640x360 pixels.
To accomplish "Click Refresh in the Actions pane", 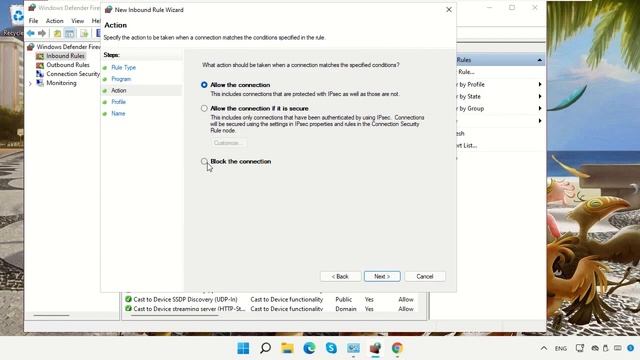I will 460,133.
